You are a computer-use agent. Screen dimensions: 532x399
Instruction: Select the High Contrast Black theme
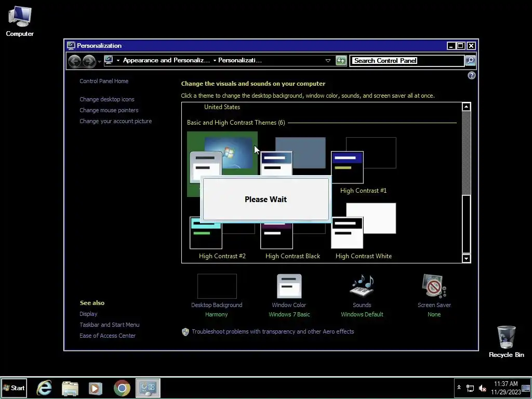293,238
